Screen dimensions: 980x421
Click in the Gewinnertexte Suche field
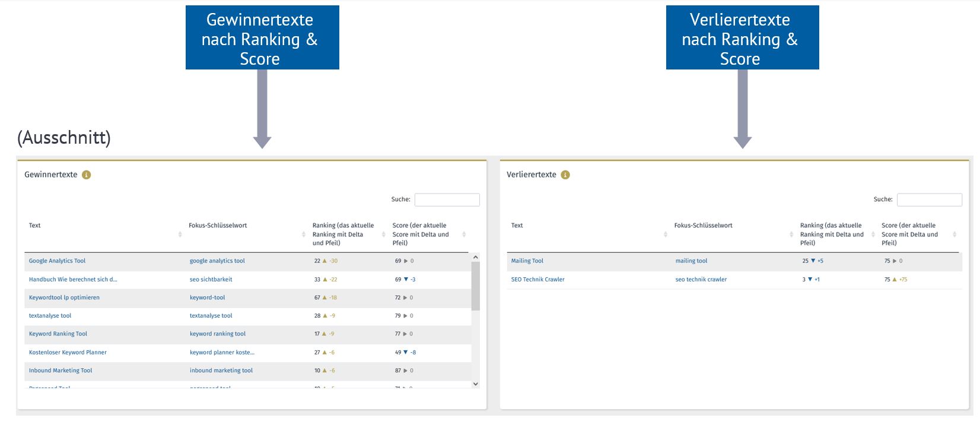[447, 200]
